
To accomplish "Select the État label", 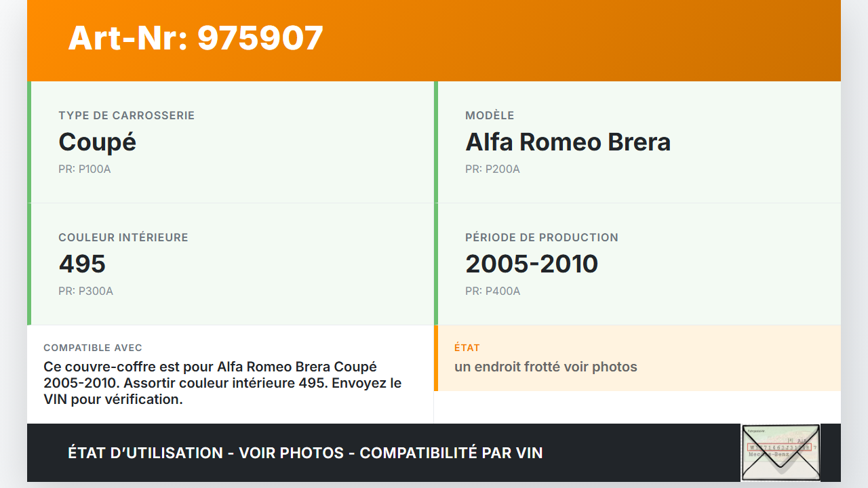I will click(x=467, y=348).
